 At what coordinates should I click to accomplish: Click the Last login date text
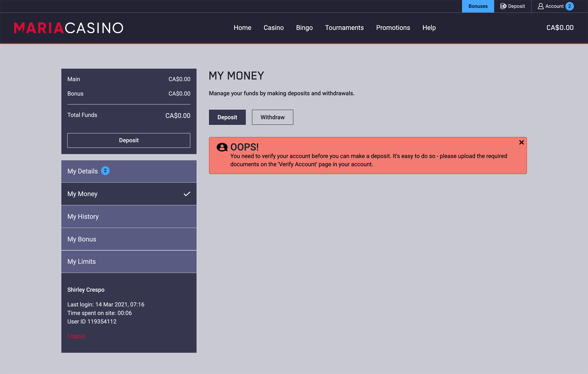point(106,305)
